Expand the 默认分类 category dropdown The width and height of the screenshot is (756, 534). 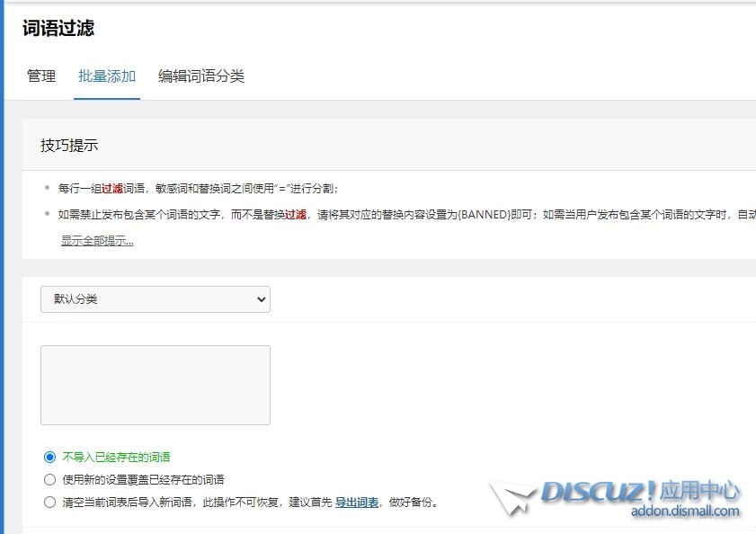[x=156, y=299]
